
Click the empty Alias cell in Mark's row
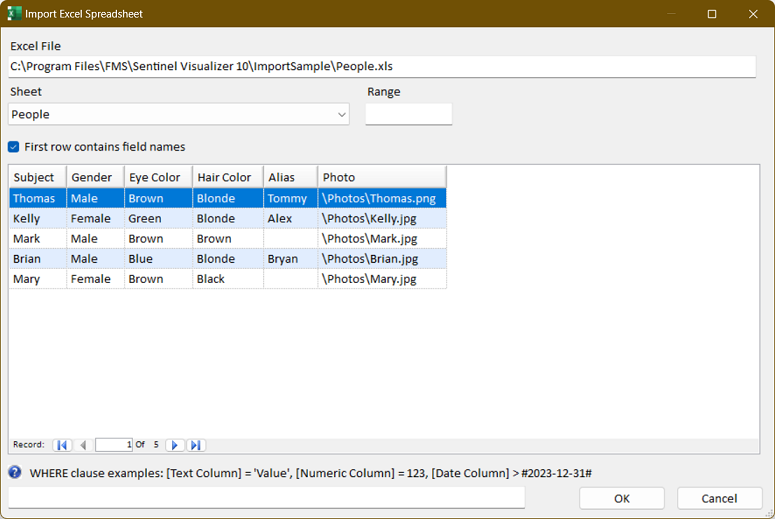(x=291, y=239)
